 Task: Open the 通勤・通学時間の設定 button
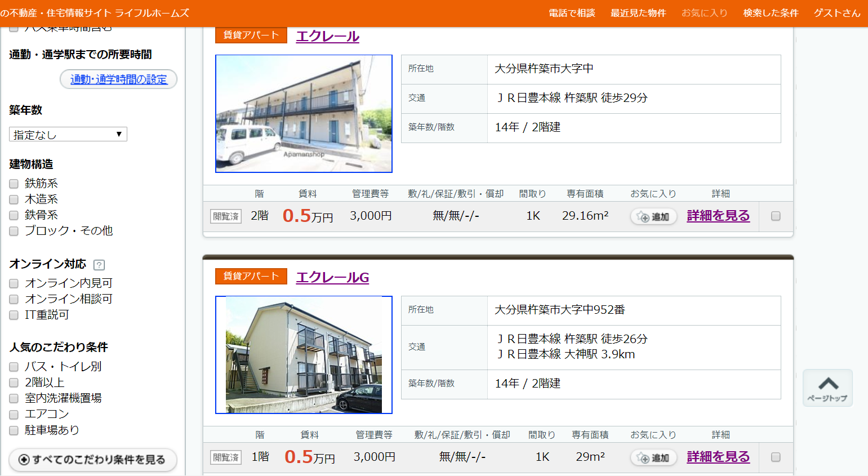[x=118, y=79]
